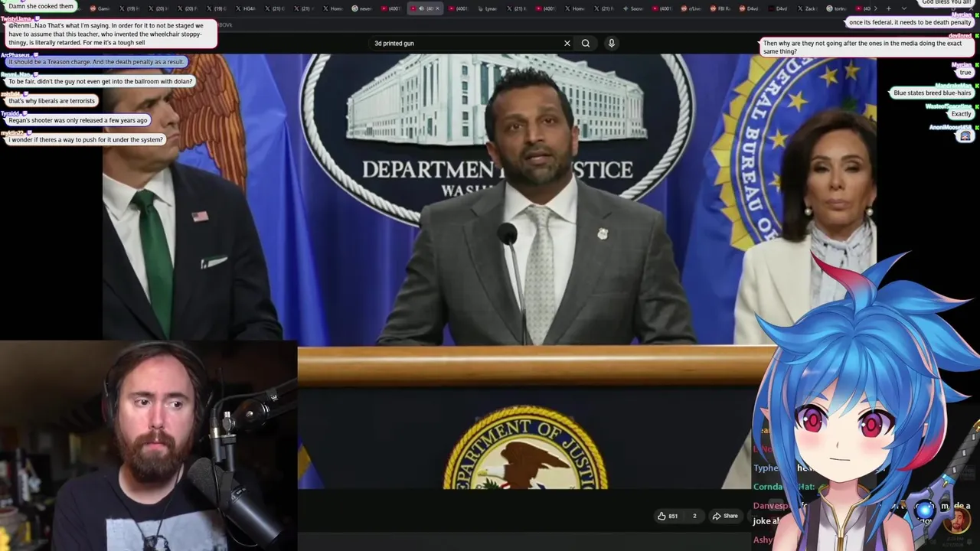Viewport: 980px width, 551px height.
Task: Click 'once its federal' chat message
Action: click(x=910, y=22)
